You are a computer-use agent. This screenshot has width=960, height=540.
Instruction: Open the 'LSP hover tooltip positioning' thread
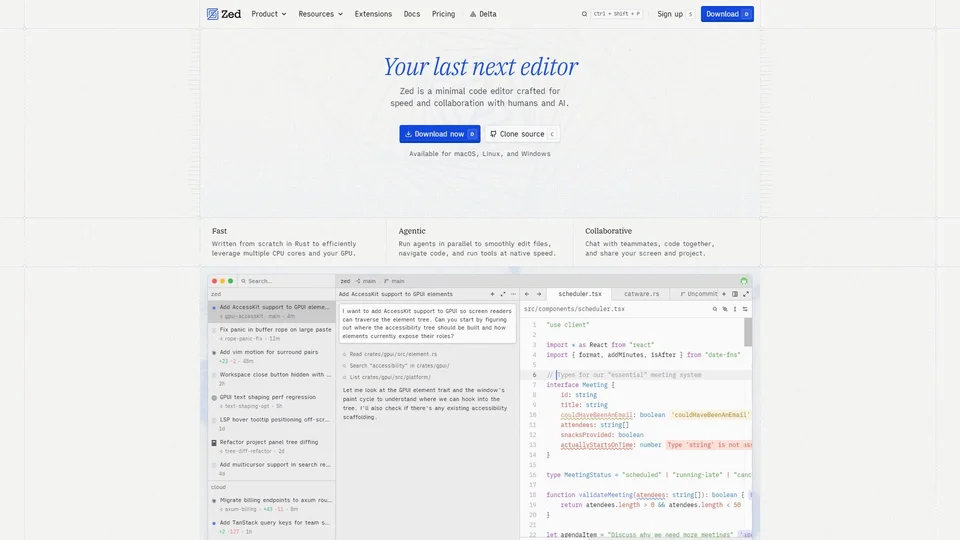click(x=272, y=424)
